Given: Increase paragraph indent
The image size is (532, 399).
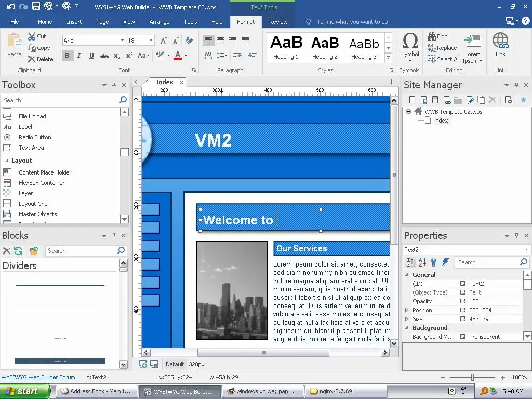Looking at the screenshot, I should [x=252, y=56].
